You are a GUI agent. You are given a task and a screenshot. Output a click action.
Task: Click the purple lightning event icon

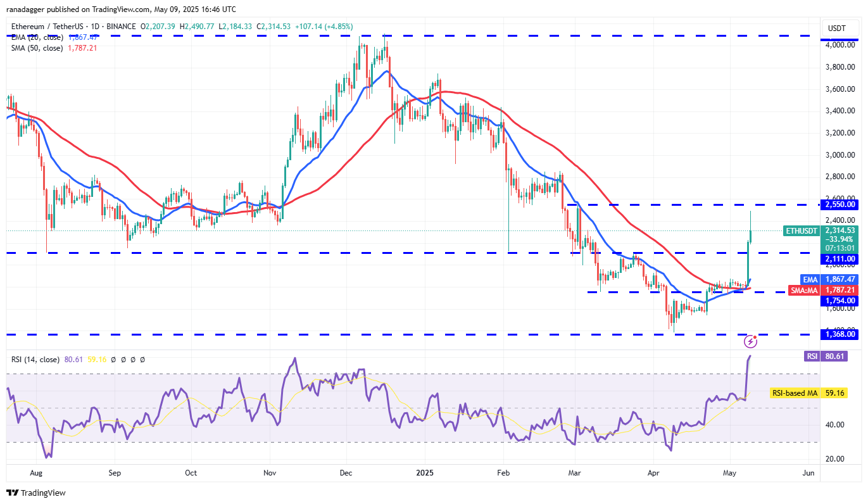tap(751, 342)
